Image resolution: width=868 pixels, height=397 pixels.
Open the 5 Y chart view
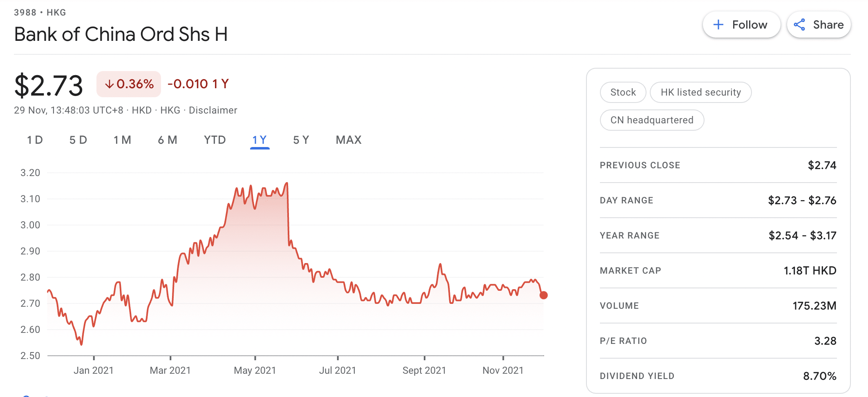click(301, 140)
